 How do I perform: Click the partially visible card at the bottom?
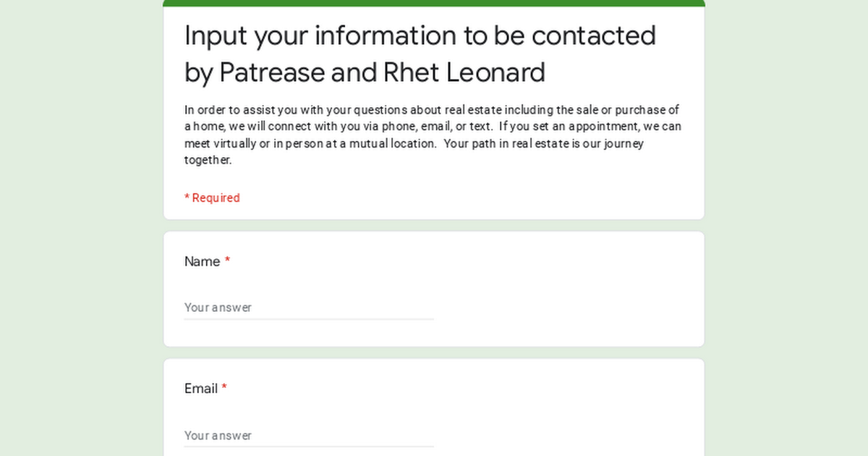click(434, 454)
